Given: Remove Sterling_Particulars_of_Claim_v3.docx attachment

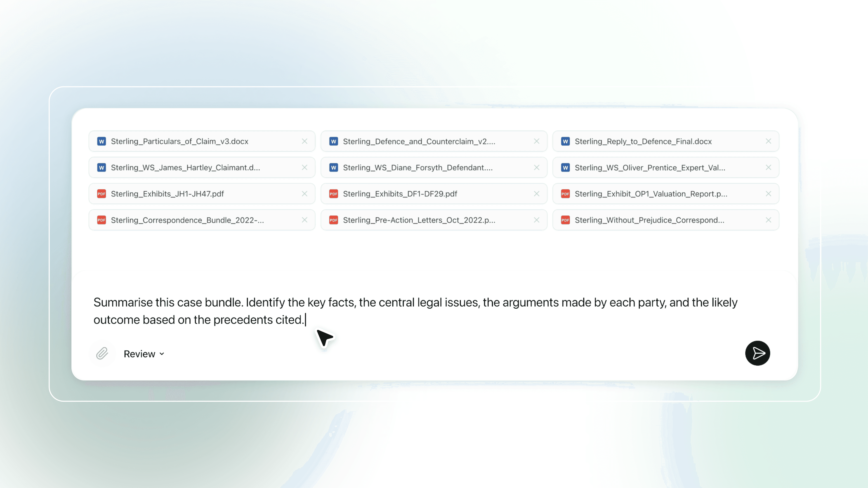Looking at the screenshot, I should point(304,141).
